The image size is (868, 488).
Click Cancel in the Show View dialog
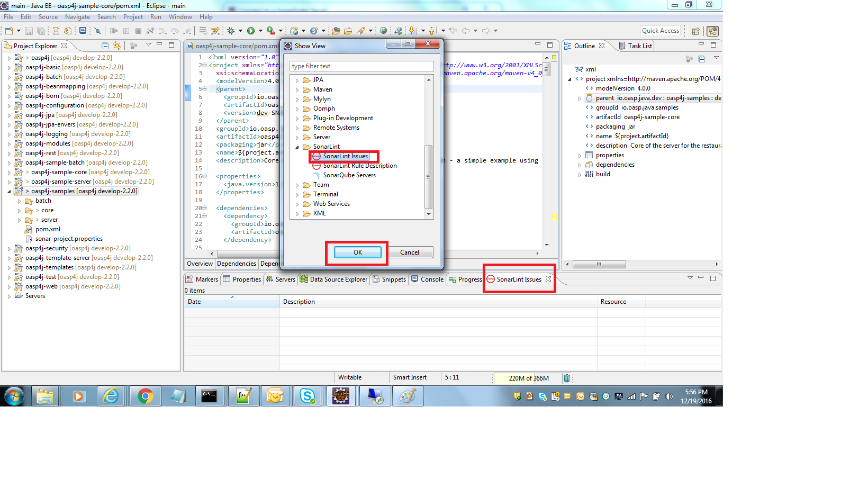tap(410, 252)
